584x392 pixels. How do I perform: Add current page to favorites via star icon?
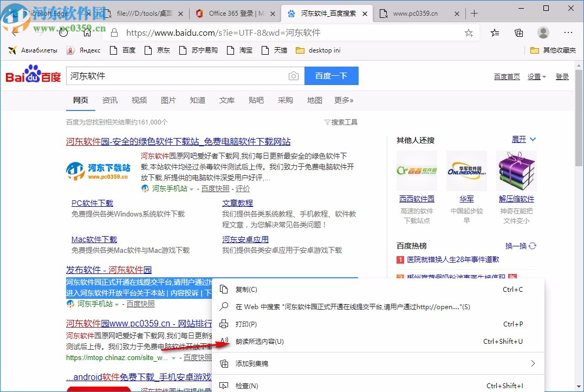point(469,32)
